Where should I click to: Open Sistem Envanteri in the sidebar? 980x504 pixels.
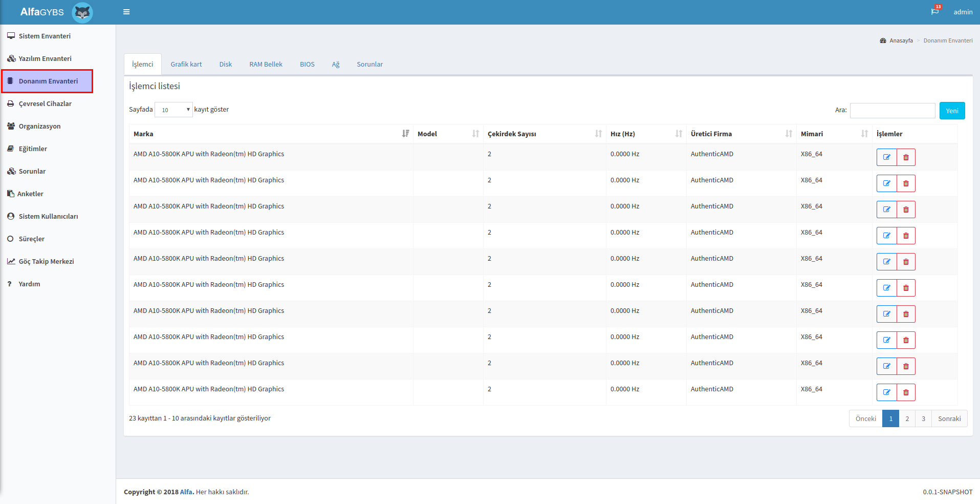coord(45,36)
